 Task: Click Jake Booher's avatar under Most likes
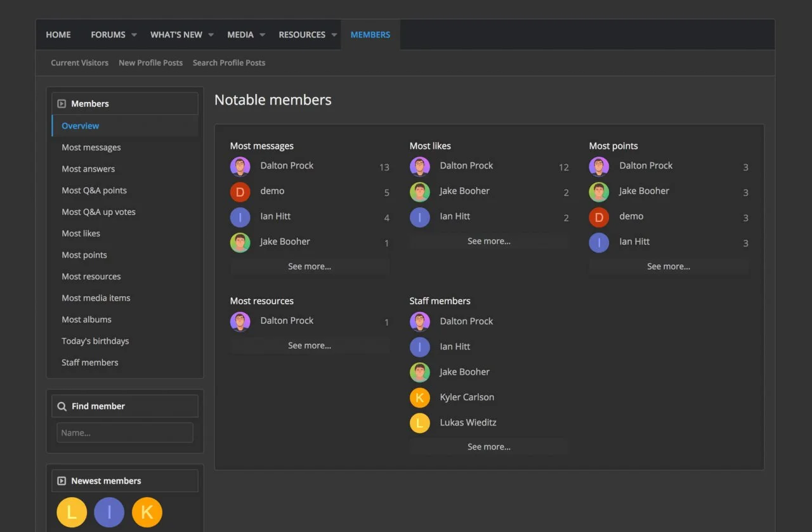(419, 191)
